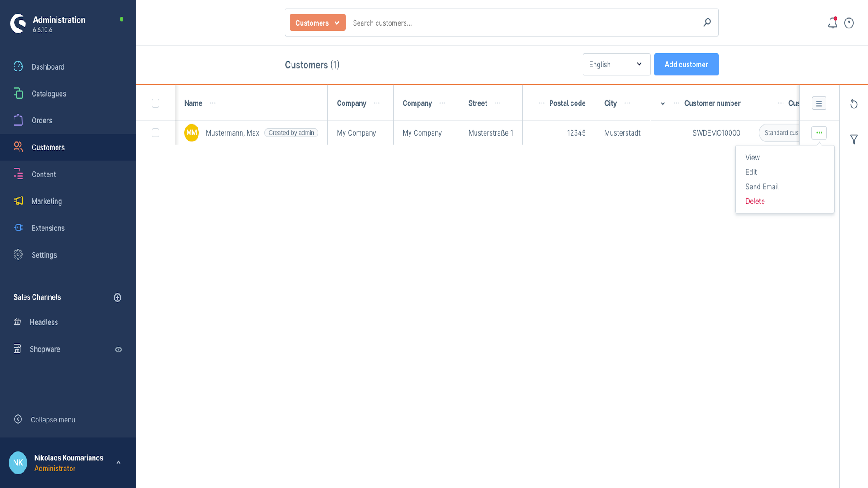The width and height of the screenshot is (868, 488).
Task: Open the notifications bell icon
Action: pos(832,23)
